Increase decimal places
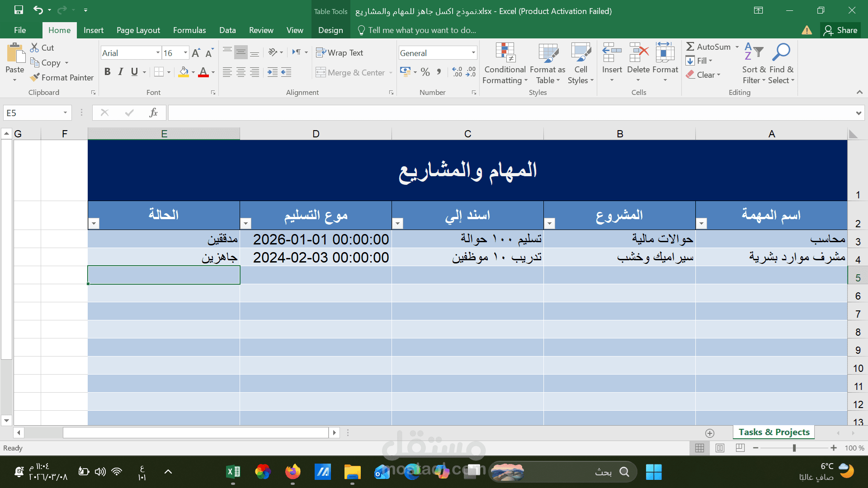 [x=457, y=72]
